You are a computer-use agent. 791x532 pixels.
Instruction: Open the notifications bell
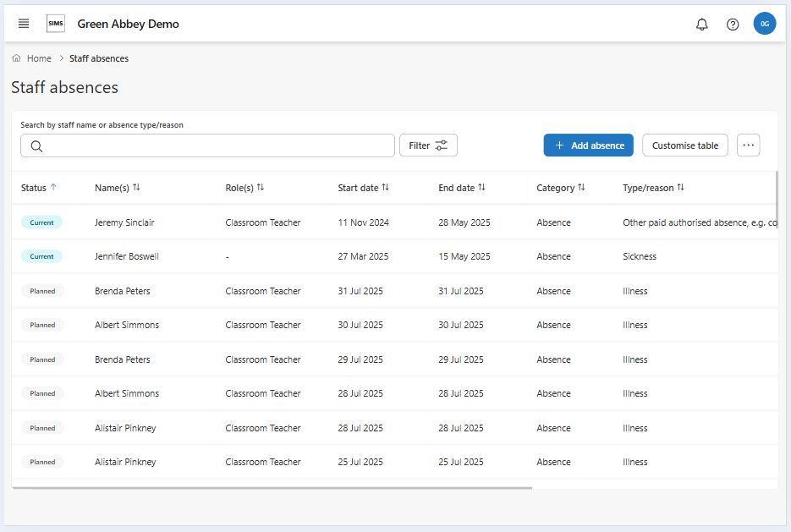click(x=701, y=25)
